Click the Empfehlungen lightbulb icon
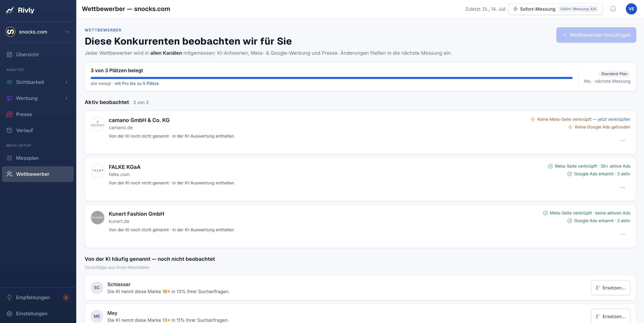Viewport: 644px width, 323px height. (x=9, y=297)
